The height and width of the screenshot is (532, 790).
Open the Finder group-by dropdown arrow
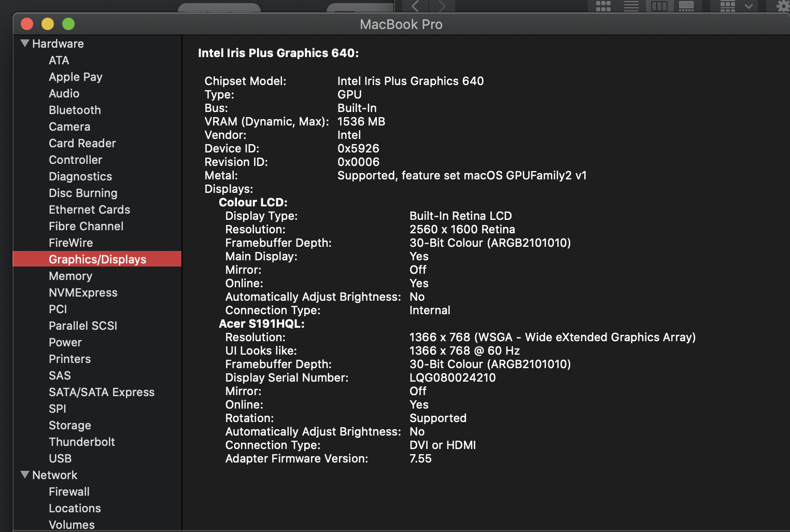(749, 6)
